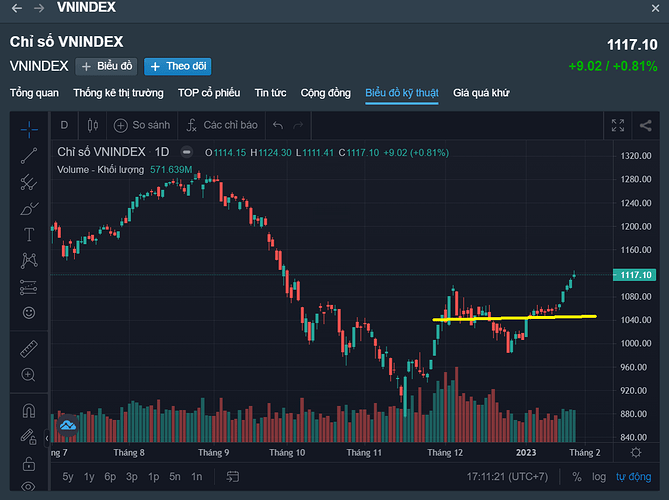Click the Theo dõi follow button

point(177,66)
